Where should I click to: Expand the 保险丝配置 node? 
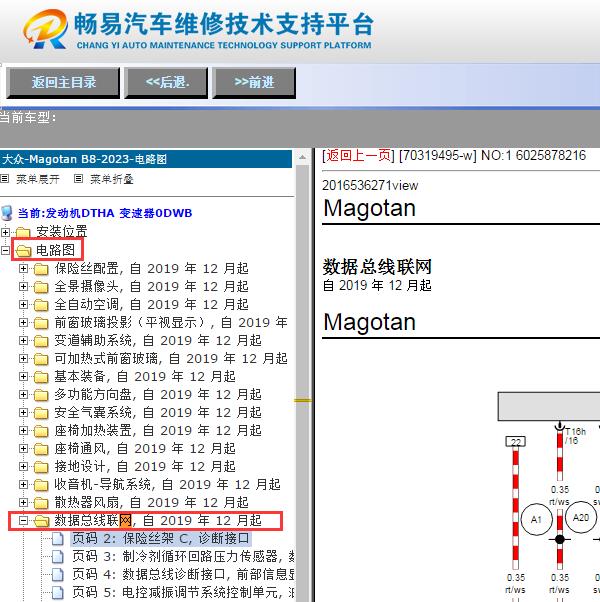click(x=23, y=269)
